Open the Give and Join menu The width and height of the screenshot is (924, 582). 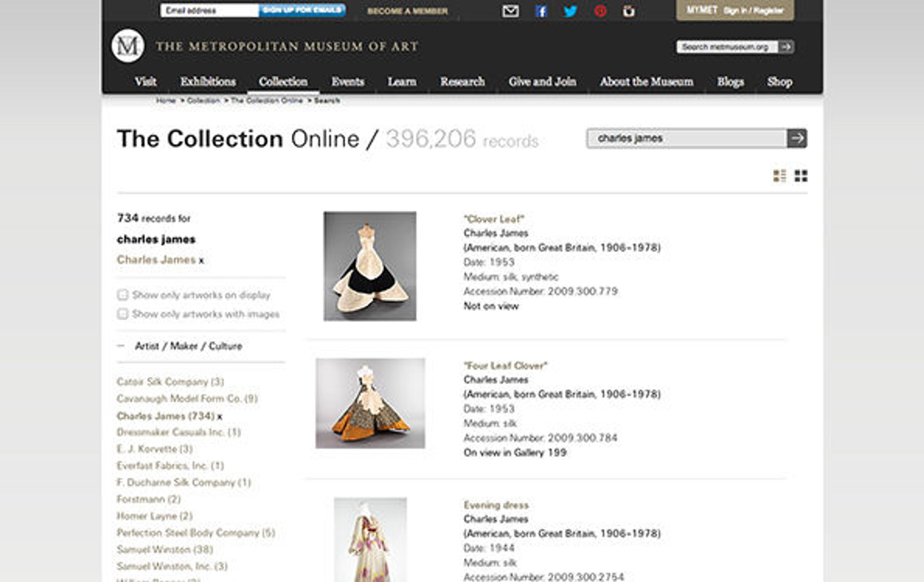point(542,82)
